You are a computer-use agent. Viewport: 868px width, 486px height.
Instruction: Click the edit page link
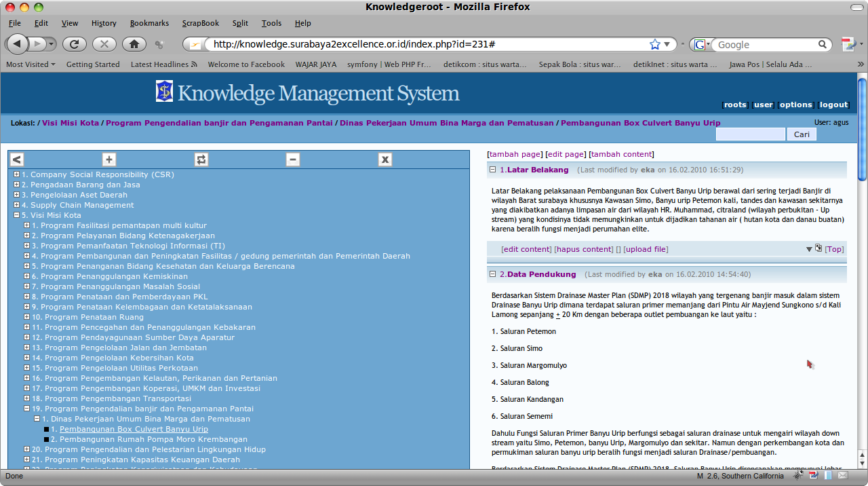coord(566,154)
